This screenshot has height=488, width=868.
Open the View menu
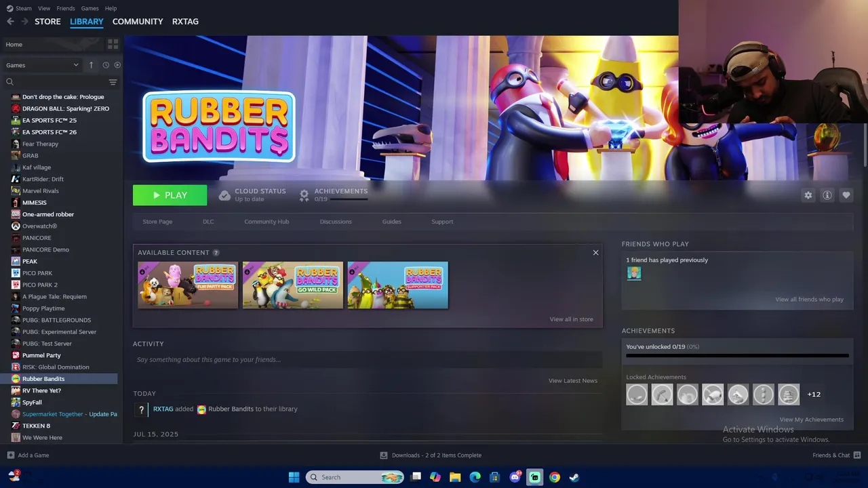click(x=44, y=8)
